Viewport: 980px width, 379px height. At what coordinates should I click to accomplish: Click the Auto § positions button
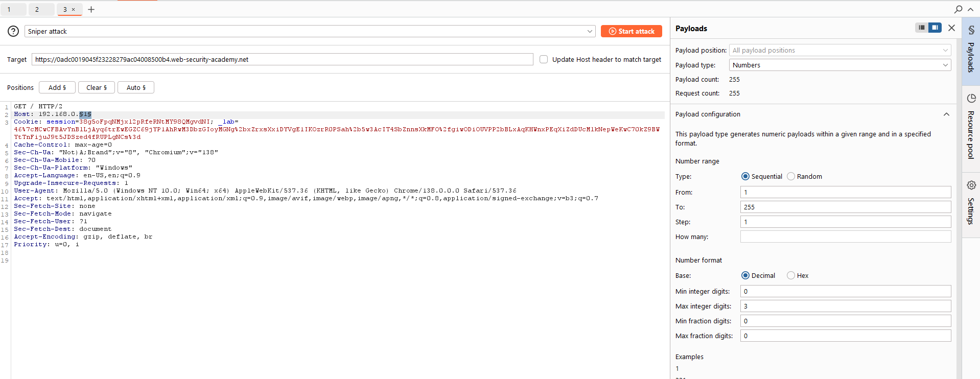coord(136,87)
